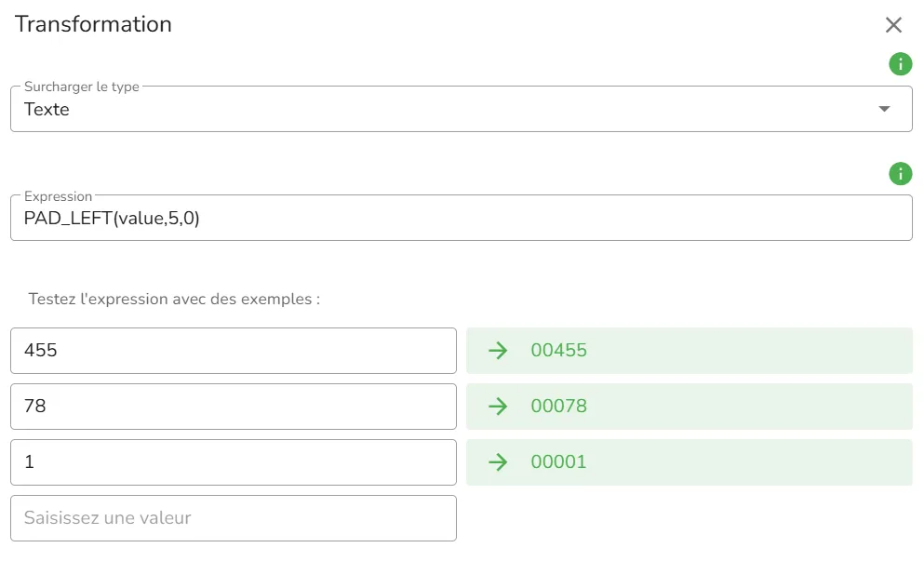This screenshot has width=924, height=561.
Task: Click Testez l'expression avec des exemples text
Action: (174, 300)
